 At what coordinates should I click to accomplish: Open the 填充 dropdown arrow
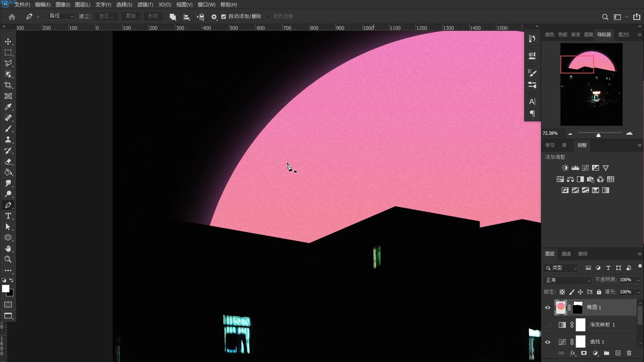638,292
